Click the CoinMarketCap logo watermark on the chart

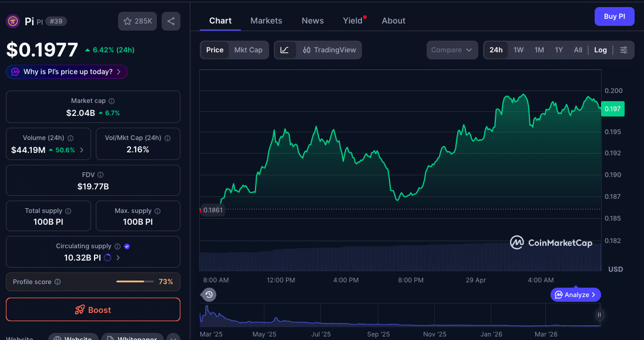(x=551, y=242)
